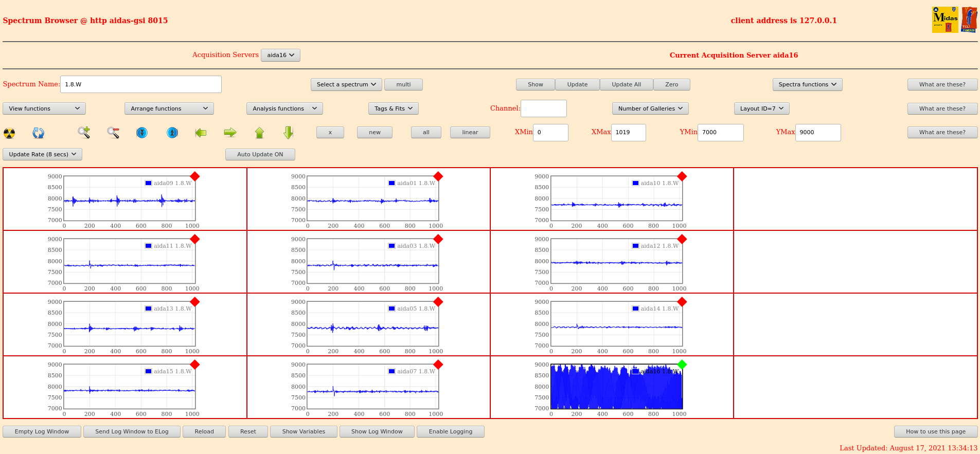Click the radiation hazard icon
Image resolution: width=980 pixels, height=454 pixels.
coord(9,133)
